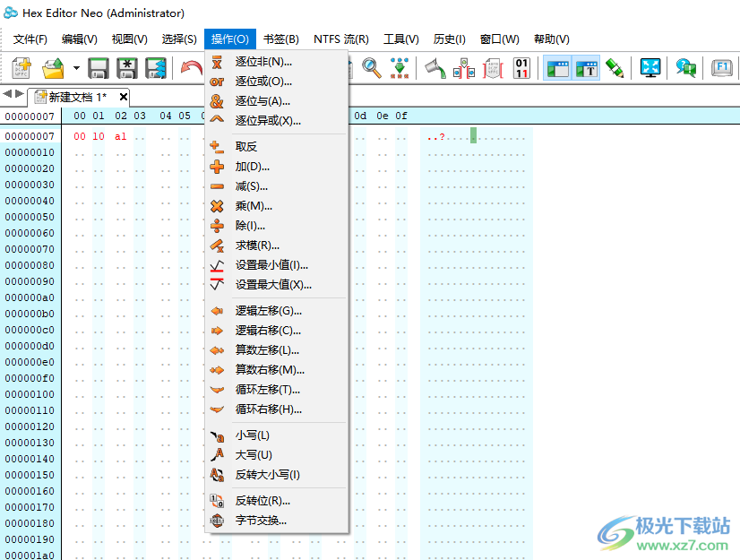Select 逐位非(N)... bitwise NOT entry
740x560 pixels.
[x=277, y=62]
